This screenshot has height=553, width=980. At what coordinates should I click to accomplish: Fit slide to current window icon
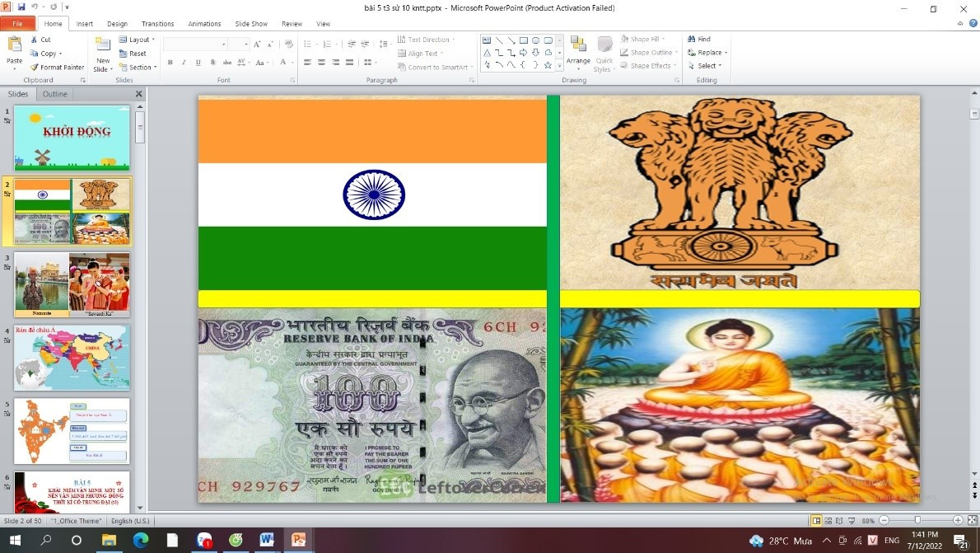click(x=972, y=520)
